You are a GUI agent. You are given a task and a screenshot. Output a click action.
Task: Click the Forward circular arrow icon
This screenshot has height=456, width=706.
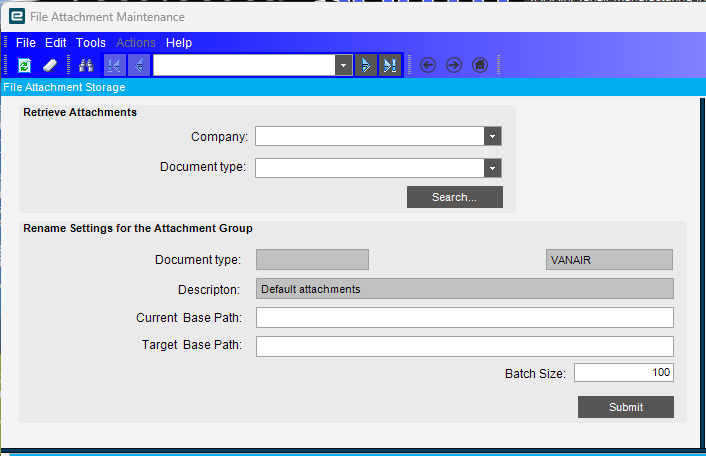coord(454,65)
